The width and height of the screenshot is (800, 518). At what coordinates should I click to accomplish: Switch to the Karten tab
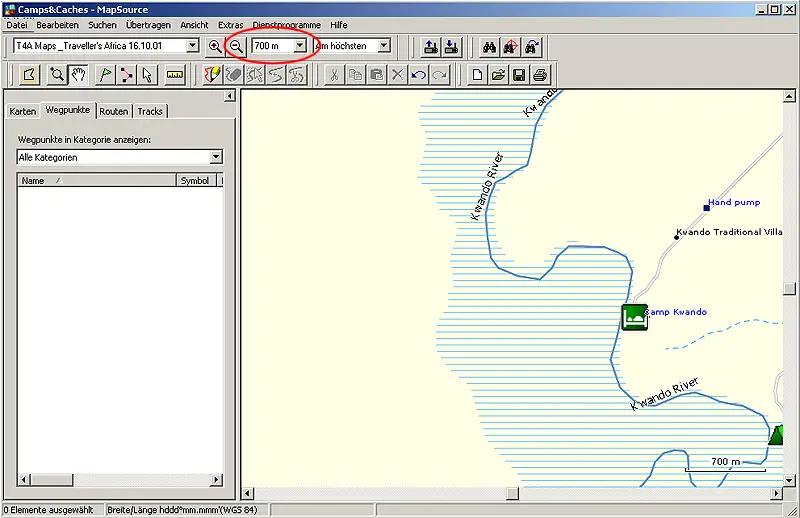22,111
